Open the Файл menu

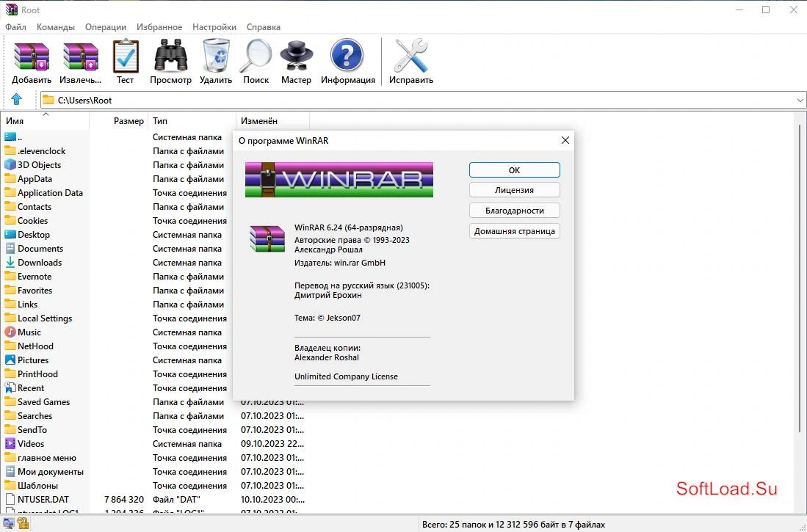15,26
